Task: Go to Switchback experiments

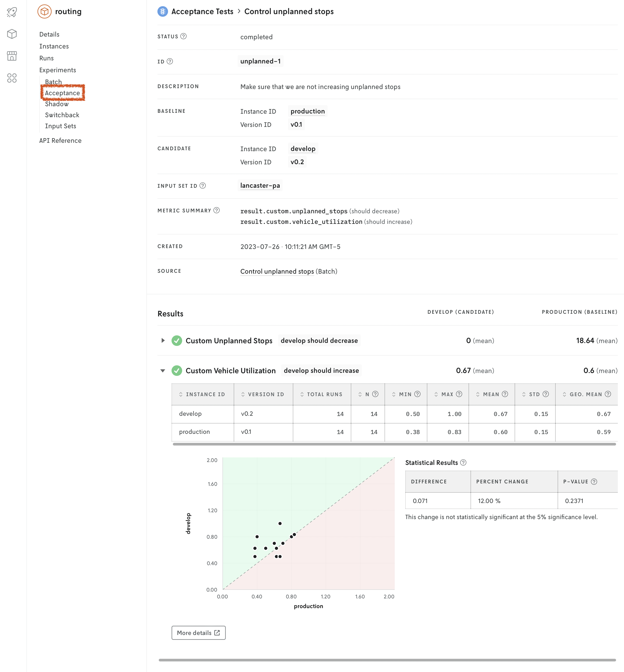Action: [x=62, y=115]
